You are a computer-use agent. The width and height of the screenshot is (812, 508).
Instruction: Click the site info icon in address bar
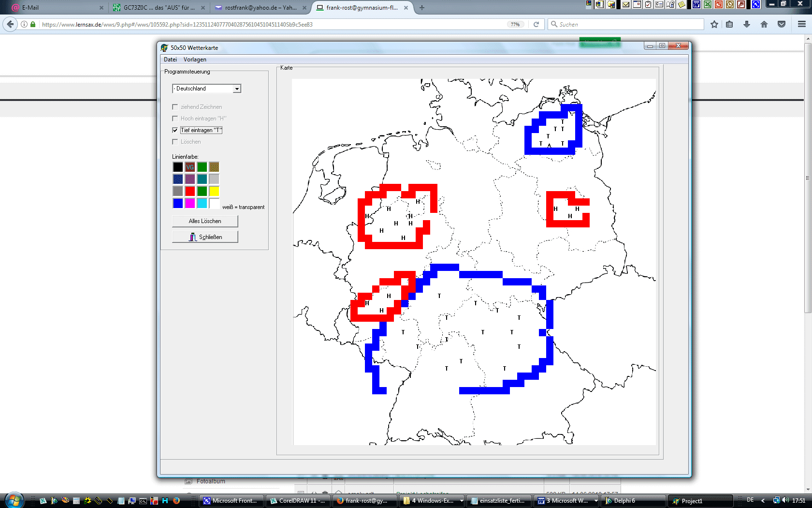click(x=24, y=24)
